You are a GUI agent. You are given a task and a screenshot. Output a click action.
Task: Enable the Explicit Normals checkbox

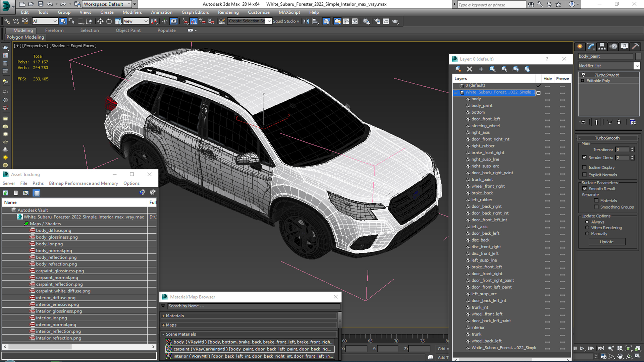pos(584,175)
